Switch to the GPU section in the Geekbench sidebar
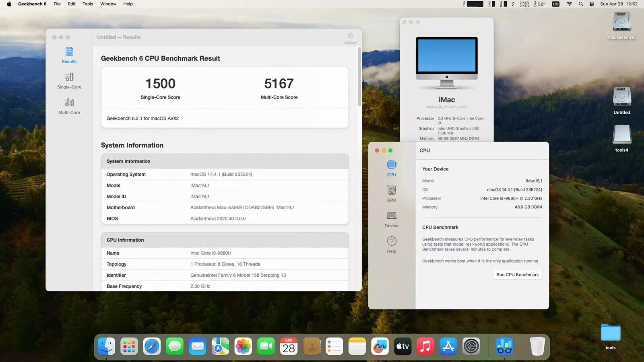644x362 pixels. (392, 194)
